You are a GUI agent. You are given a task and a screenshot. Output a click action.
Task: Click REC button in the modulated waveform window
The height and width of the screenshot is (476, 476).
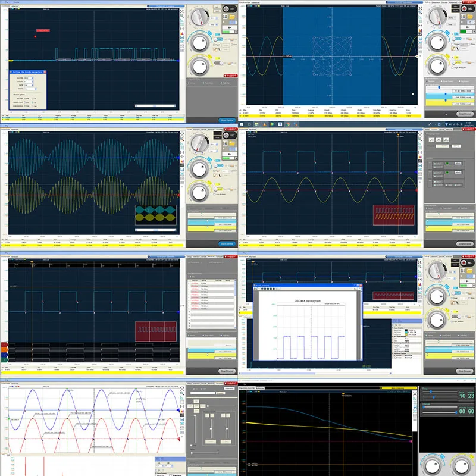[230, 136]
